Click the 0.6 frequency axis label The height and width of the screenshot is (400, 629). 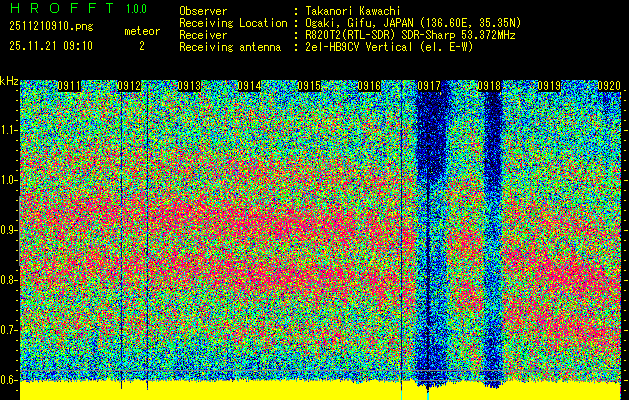[8, 380]
